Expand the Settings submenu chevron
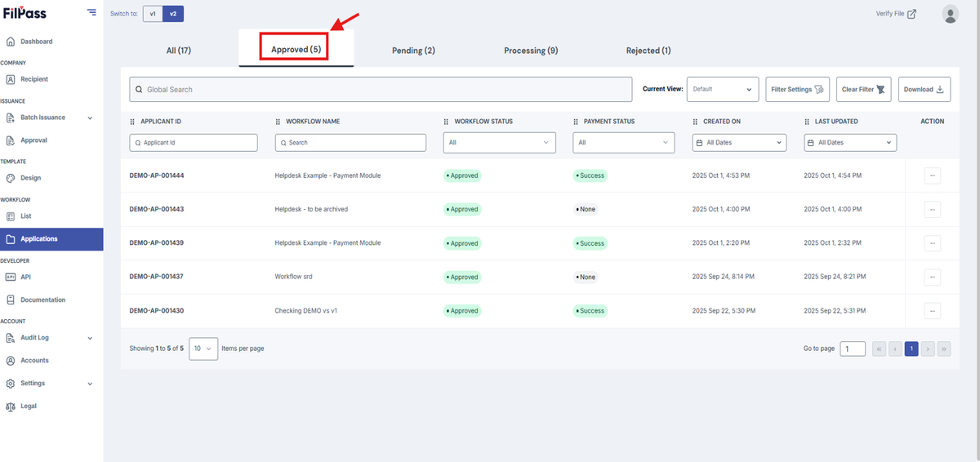This screenshot has height=462, width=980. 90,384
